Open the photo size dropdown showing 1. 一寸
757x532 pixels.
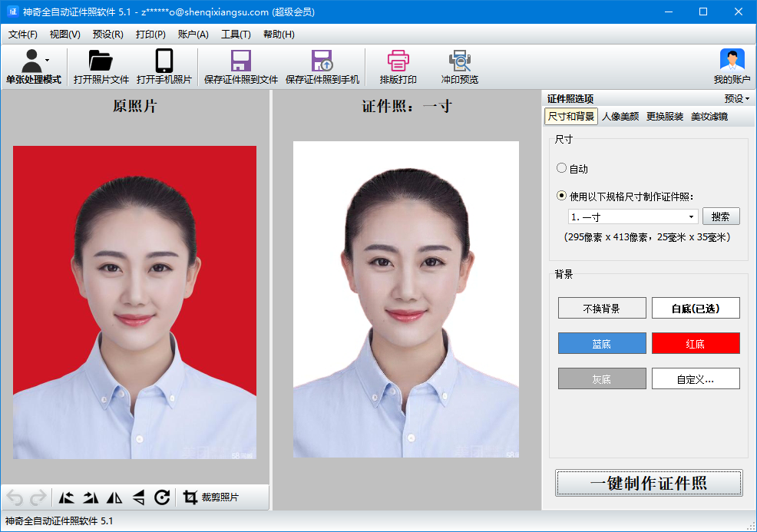point(632,216)
